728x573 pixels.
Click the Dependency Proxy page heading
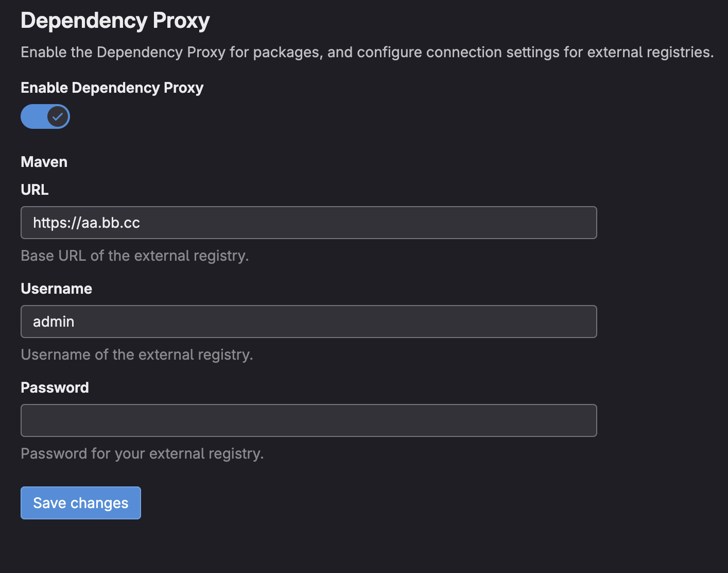(x=115, y=21)
